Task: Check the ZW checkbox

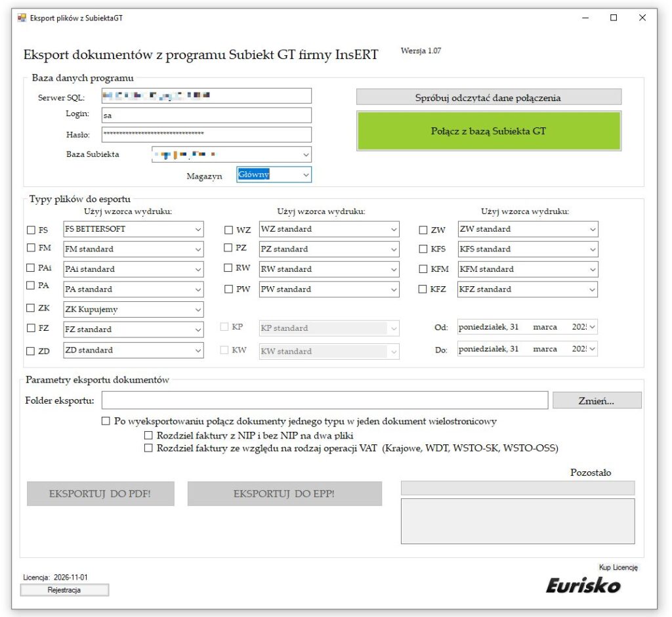Action: (423, 230)
